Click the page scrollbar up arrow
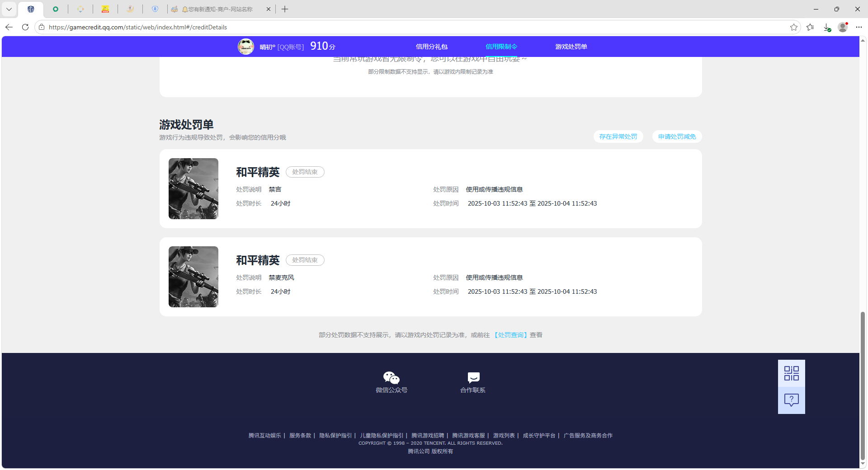This screenshot has width=868, height=470. 863,40
